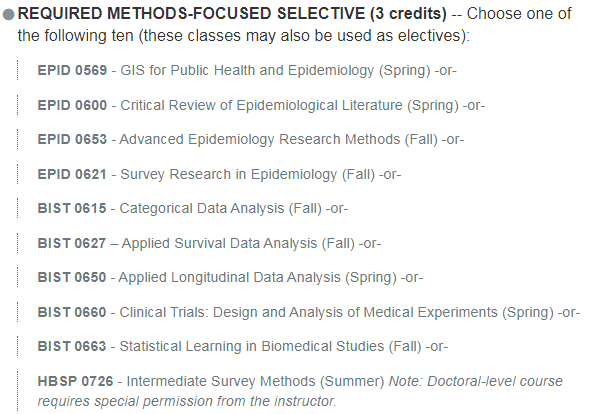The image size is (599, 414).
Task: Click the EPID 0621 course code
Action: (72, 174)
